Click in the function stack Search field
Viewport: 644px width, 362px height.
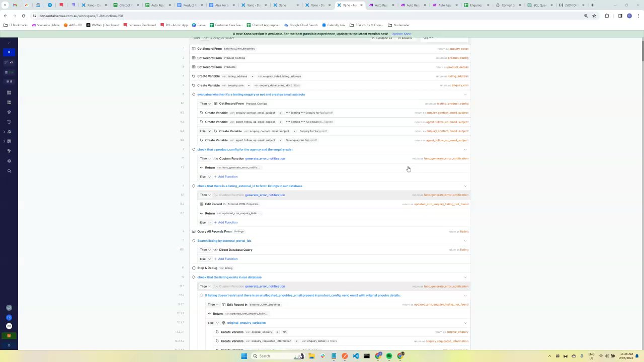click(x=444, y=38)
